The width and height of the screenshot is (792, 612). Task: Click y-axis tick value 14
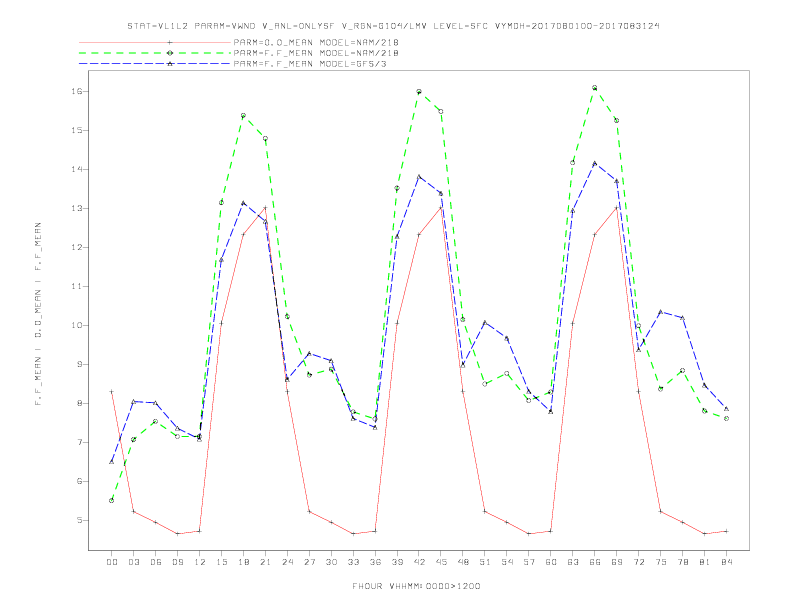(77, 169)
